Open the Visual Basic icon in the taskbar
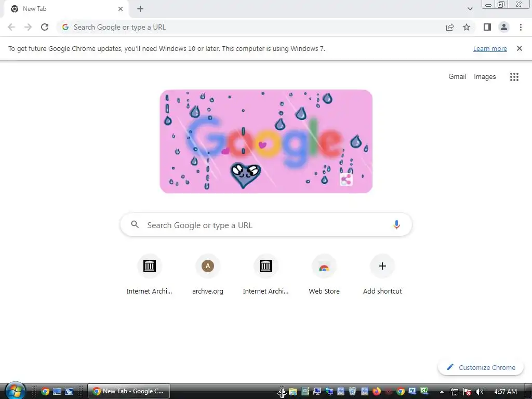Viewport: 532px width, 399px height. (x=412, y=391)
